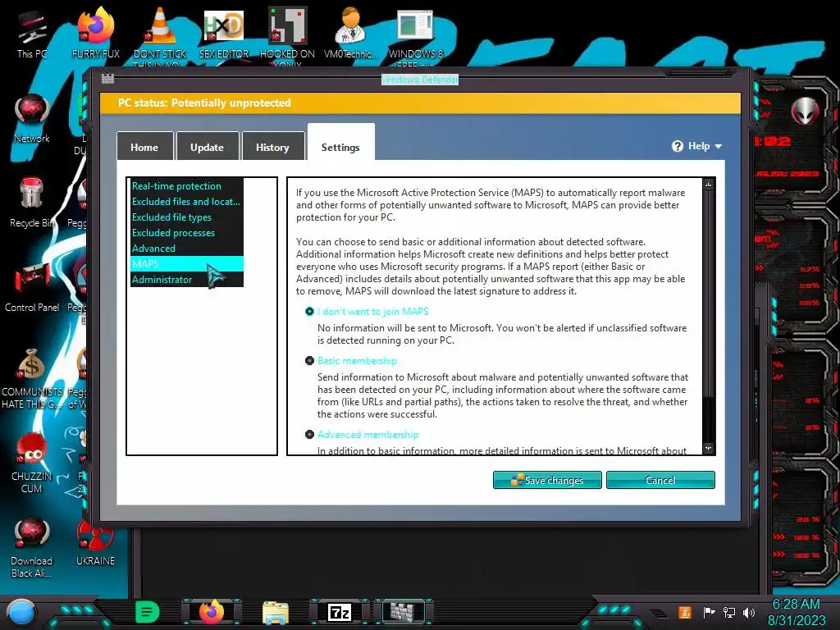Open 7-Zip from the taskbar

pos(340,612)
